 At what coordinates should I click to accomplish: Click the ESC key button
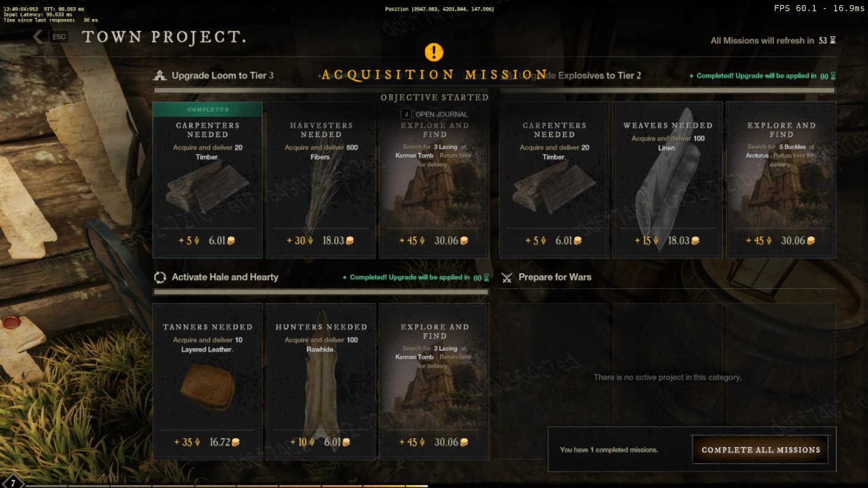point(59,37)
